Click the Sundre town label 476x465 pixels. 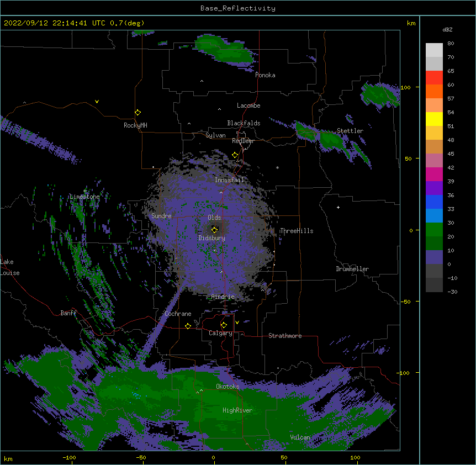[x=161, y=216]
